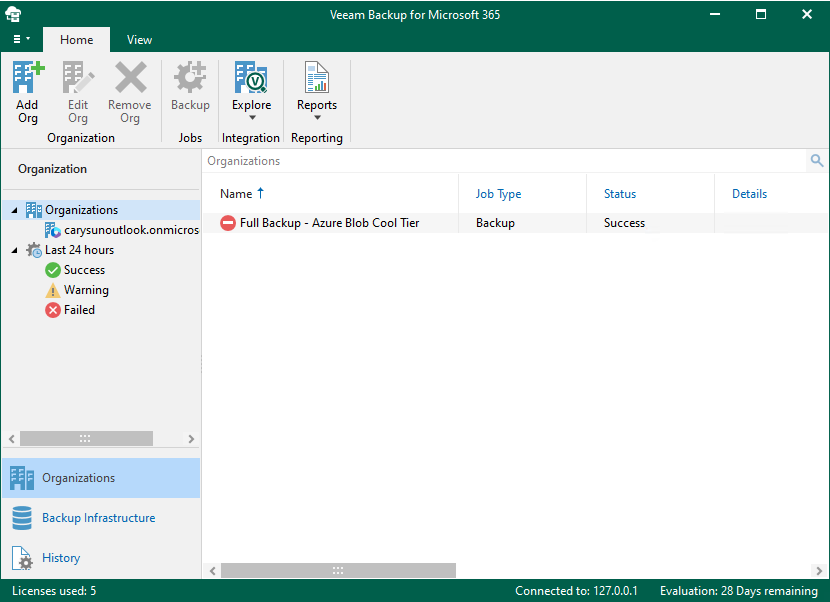Open the History view

click(60, 557)
